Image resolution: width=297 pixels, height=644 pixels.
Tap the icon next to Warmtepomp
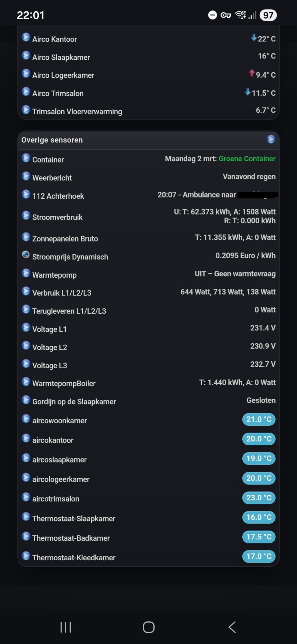[26, 273]
